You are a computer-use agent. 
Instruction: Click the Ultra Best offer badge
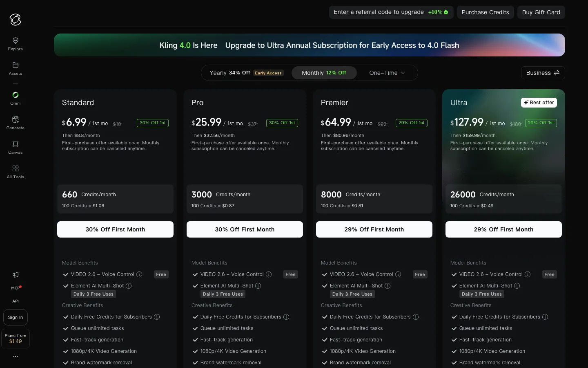[x=539, y=103]
